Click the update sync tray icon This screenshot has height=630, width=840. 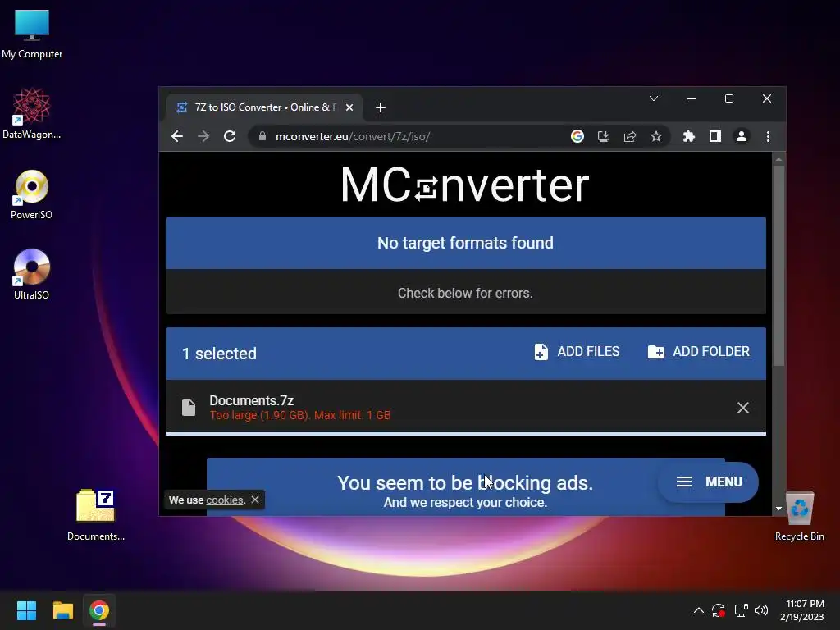point(719,610)
